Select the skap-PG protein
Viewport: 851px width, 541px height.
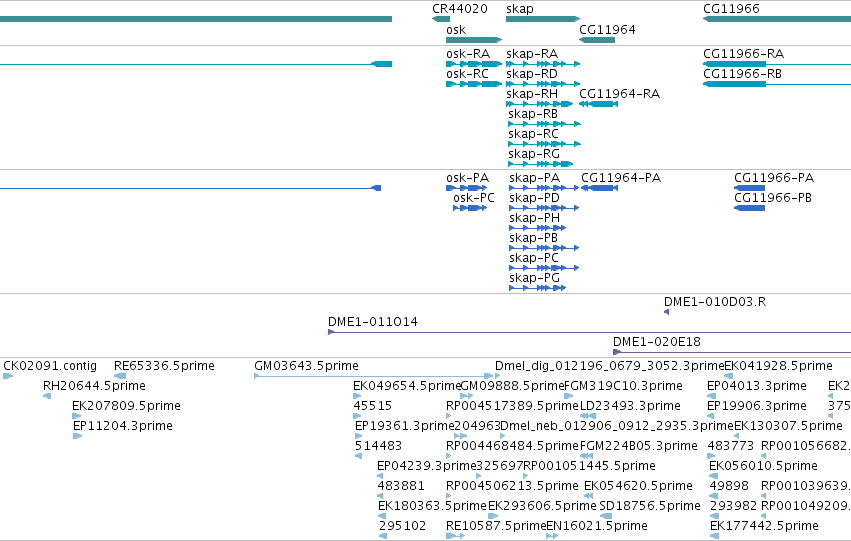(x=537, y=288)
